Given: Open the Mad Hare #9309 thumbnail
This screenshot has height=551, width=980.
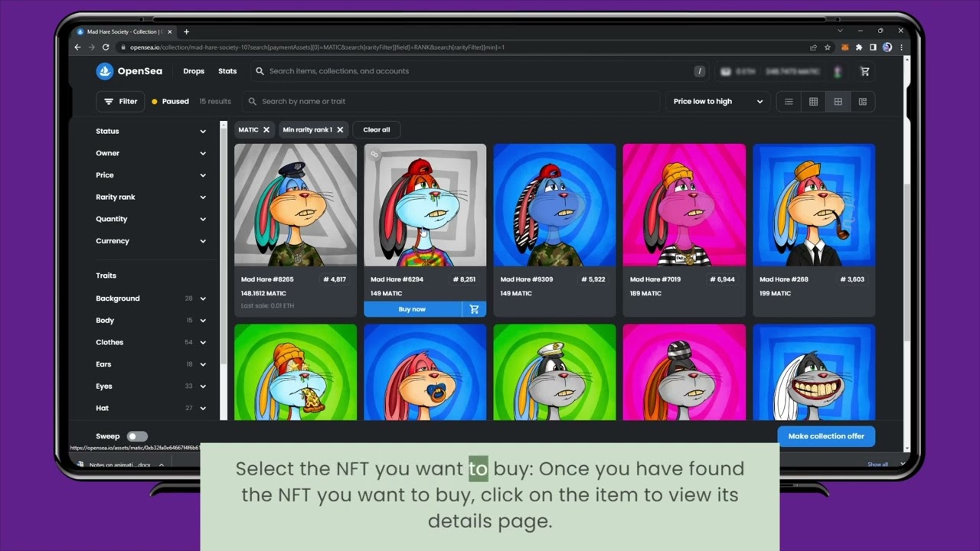Looking at the screenshot, I should pyautogui.click(x=554, y=205).
